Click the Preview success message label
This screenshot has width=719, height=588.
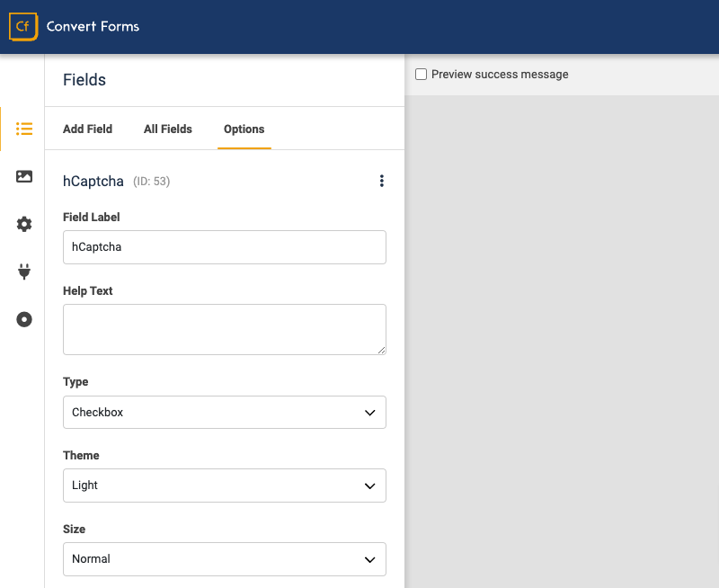click(x=500, y=75)
